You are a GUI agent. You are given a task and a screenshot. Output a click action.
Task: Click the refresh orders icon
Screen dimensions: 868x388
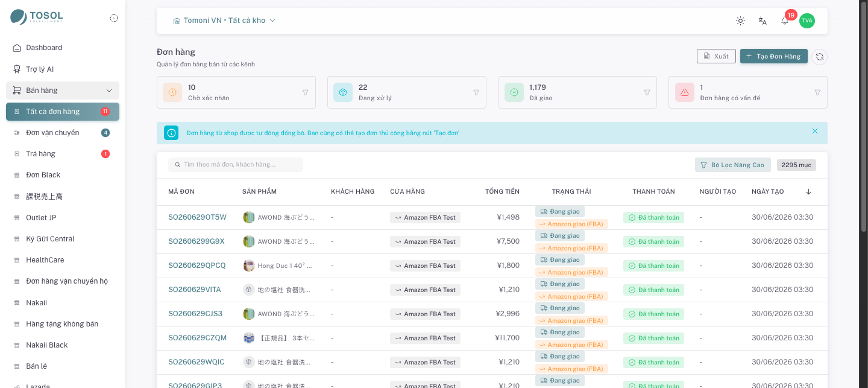[819, 57]
